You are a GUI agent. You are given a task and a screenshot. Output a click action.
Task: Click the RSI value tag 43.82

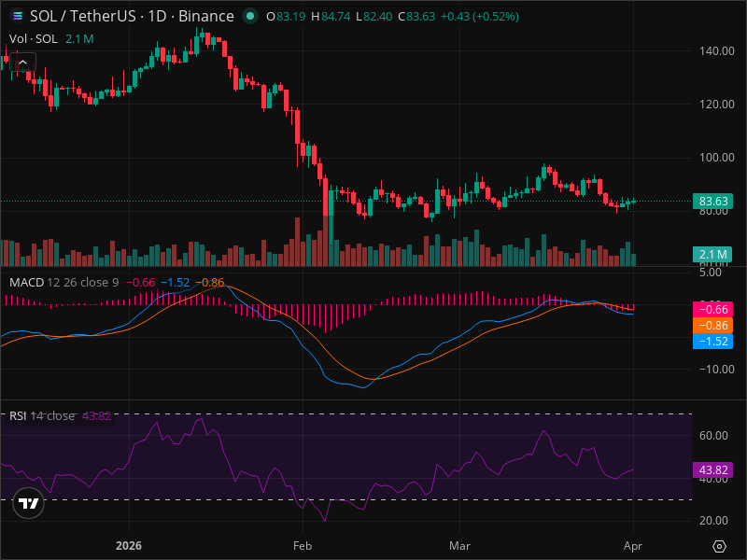coord(712,470)
